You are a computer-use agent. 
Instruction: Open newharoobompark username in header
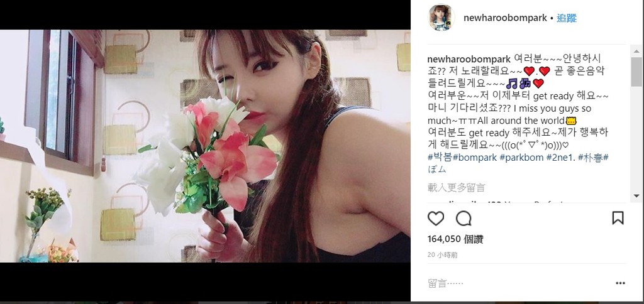505,18
